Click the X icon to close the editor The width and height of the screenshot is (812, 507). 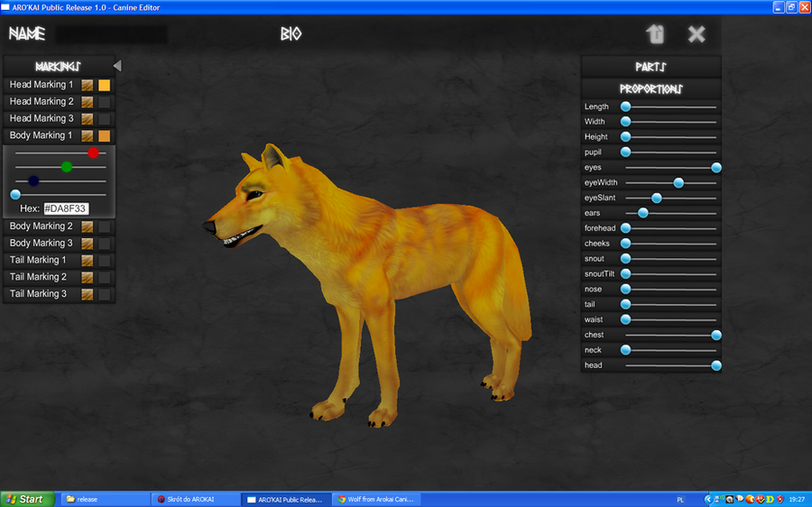pyautogui.click(x=697, y=34)
